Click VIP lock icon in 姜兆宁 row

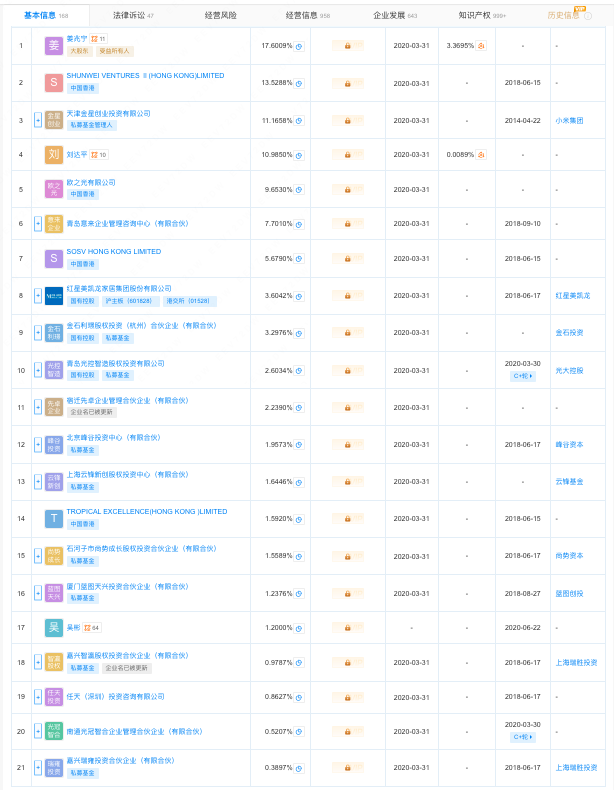[348, 46]
